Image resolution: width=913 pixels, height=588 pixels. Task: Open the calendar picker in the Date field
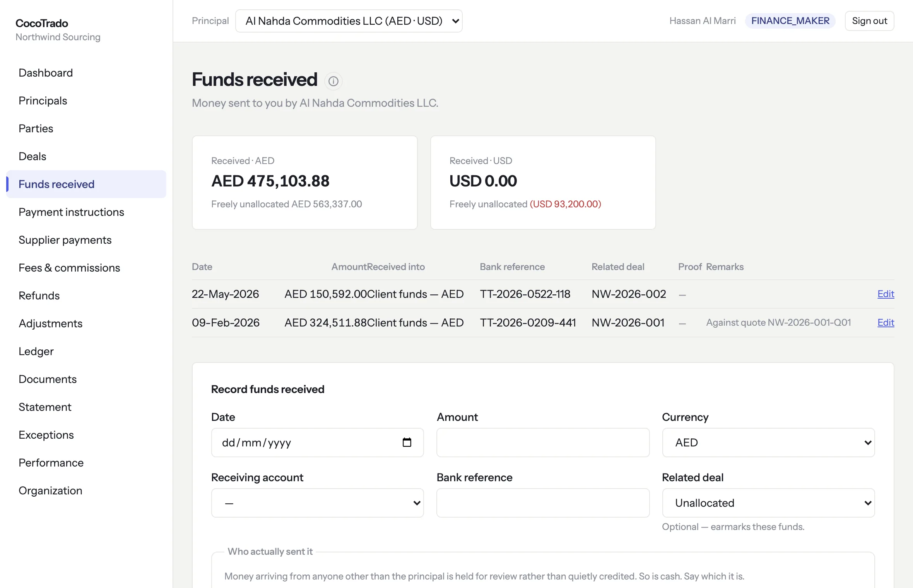coord(407,442)
